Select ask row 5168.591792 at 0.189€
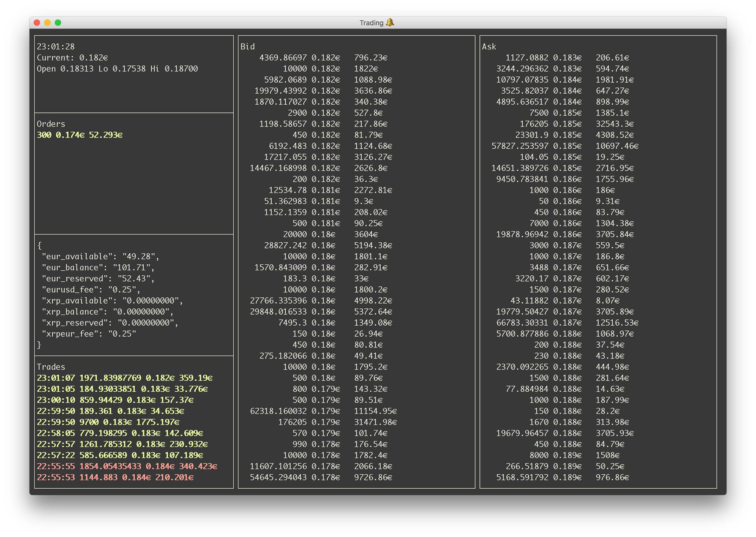This screenshot has width=756, height=537. pos(563,478)
